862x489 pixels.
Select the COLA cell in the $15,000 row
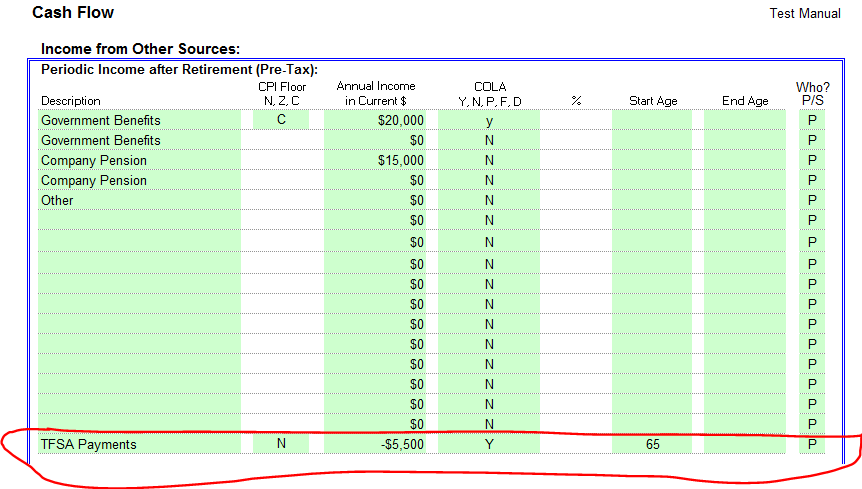pos(489,161)
